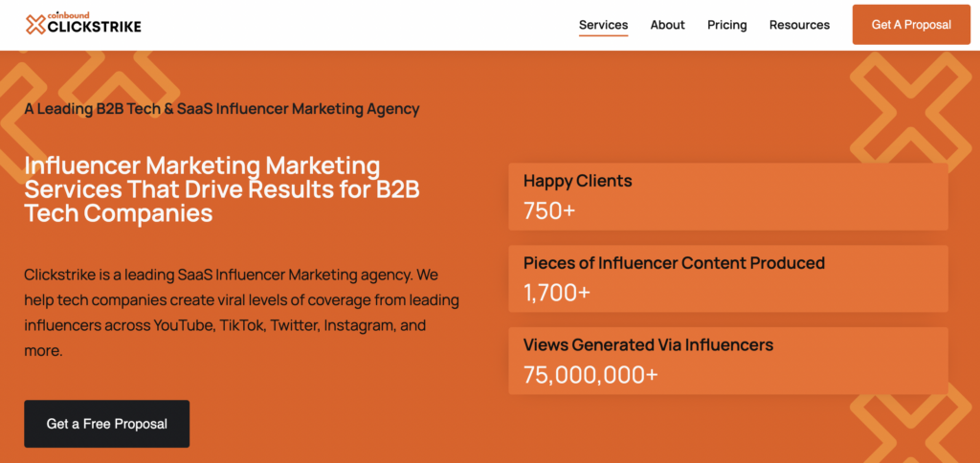
Task: Click the main Influencer Marketing Services headline
Action: click(x=221, y=188)
